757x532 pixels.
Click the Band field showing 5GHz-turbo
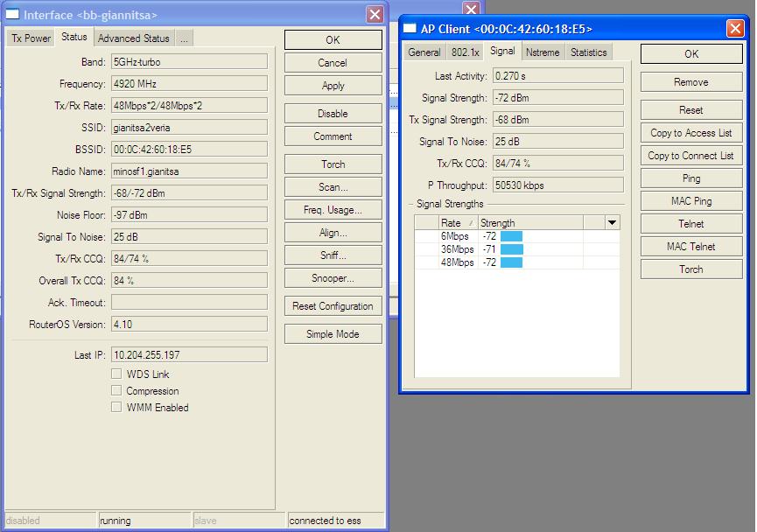[x=189, y=62]
